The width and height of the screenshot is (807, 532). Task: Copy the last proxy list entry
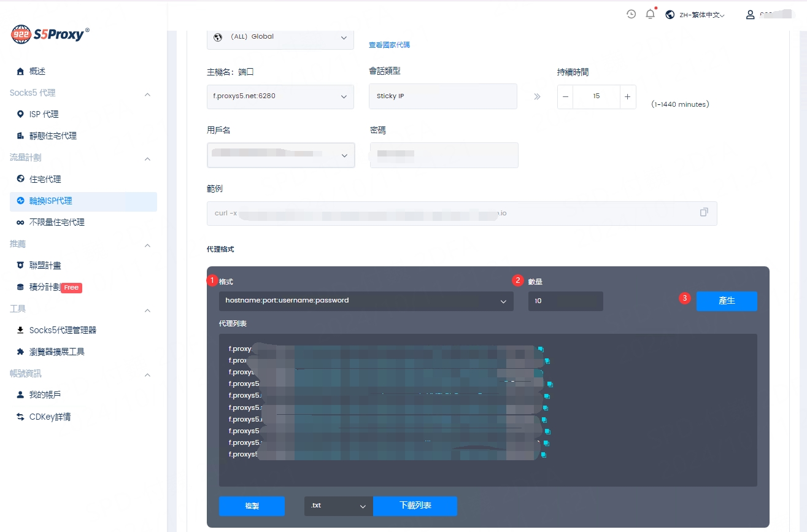coord(543,455)
